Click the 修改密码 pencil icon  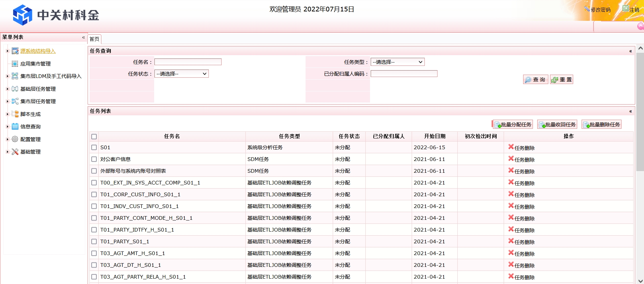pyautogui.click(x=587, y=9)
